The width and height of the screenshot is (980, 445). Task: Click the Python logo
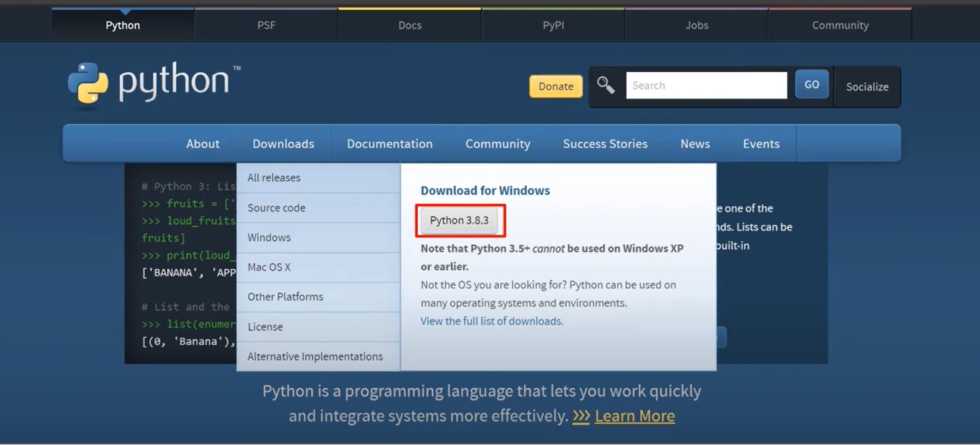click(x=154, y=83)
